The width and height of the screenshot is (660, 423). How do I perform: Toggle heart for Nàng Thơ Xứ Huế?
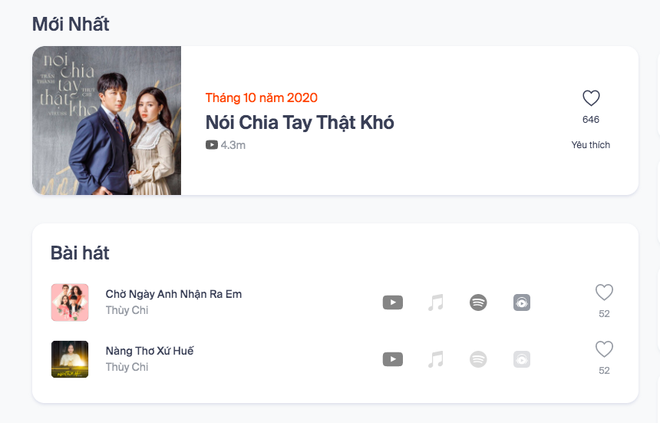[x=604, y=349]
